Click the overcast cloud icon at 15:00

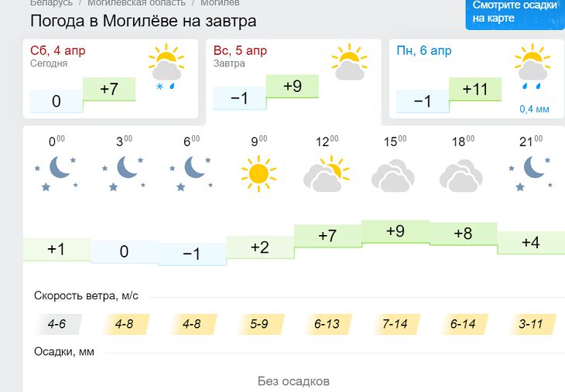click(394, 176)
